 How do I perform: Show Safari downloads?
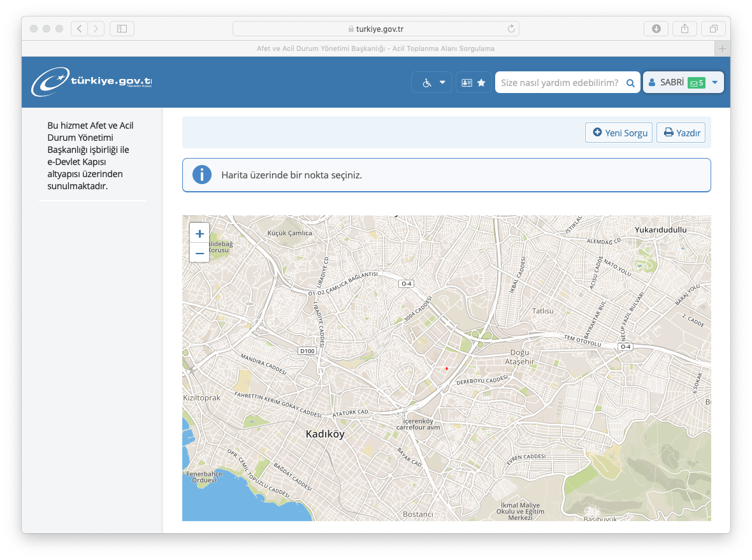point(656,29)
